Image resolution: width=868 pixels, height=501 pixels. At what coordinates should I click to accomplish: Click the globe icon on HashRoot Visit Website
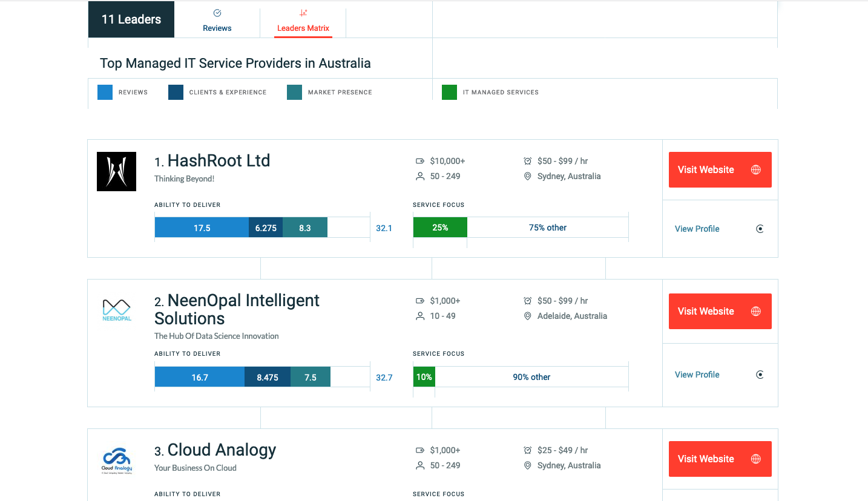point(755,169)
